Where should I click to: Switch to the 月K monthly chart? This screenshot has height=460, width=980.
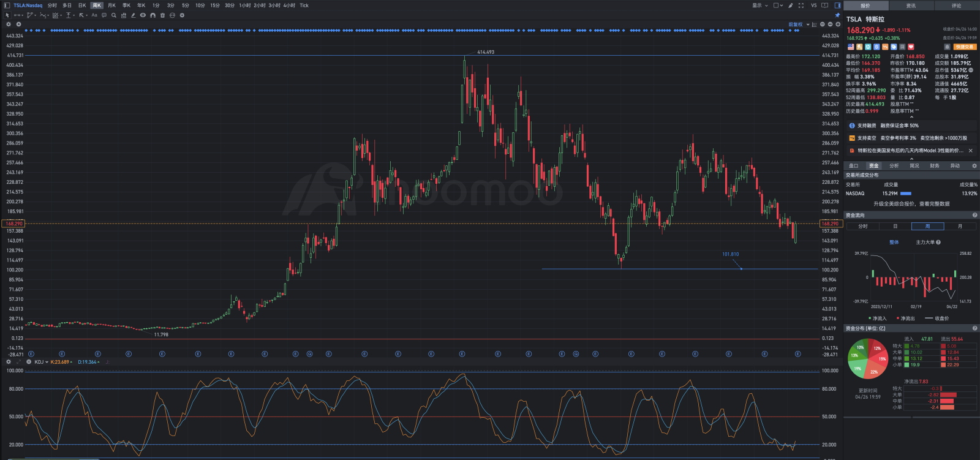[111, 6]
